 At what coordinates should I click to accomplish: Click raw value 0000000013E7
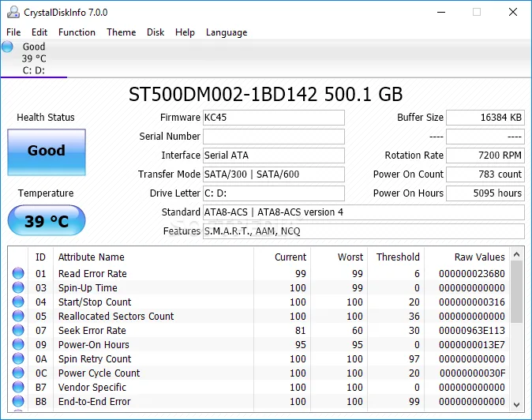472,345
